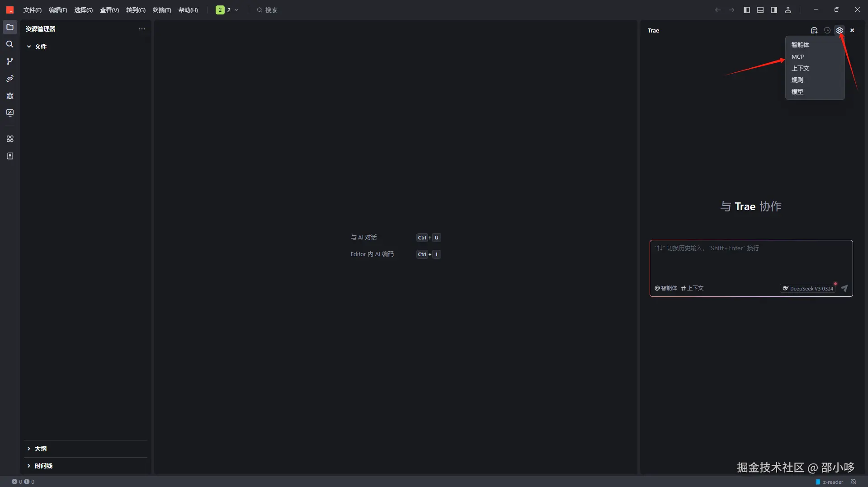
Task: Open the Remote Explorer monitor icon
Action: 9,113
